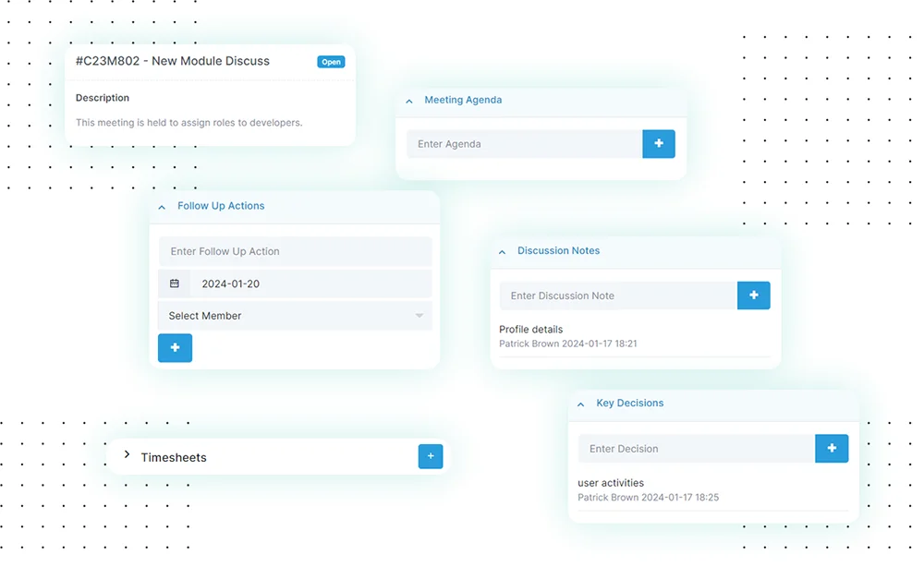Add a follow up action with plus button
Viewport: 924px width, 567px height.
click(175, 348)
